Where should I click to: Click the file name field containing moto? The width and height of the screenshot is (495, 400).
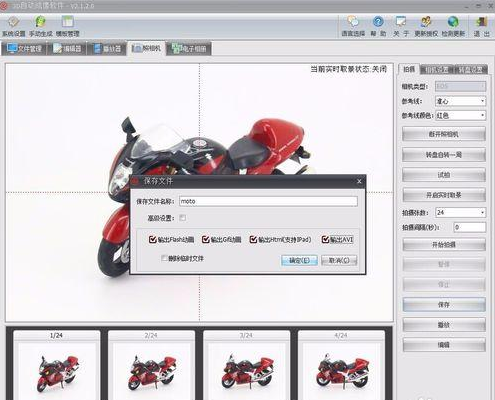[x=268, y=201]
